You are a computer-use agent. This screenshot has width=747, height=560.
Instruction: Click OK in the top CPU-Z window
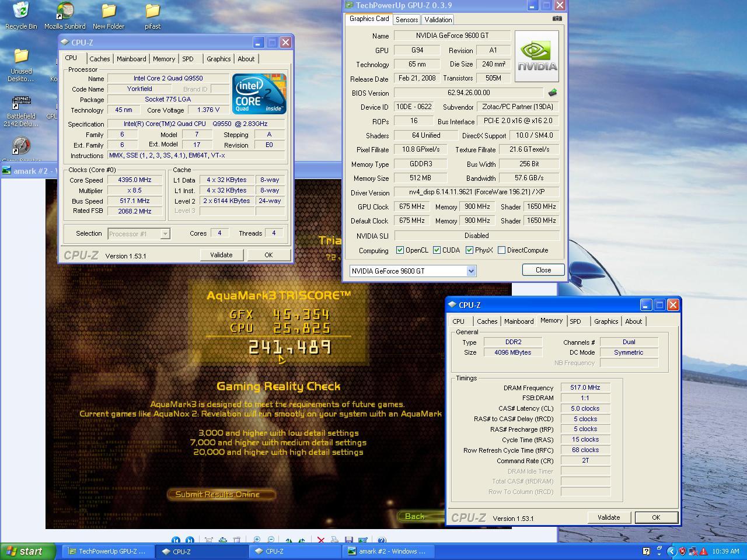tap(268, 255)
